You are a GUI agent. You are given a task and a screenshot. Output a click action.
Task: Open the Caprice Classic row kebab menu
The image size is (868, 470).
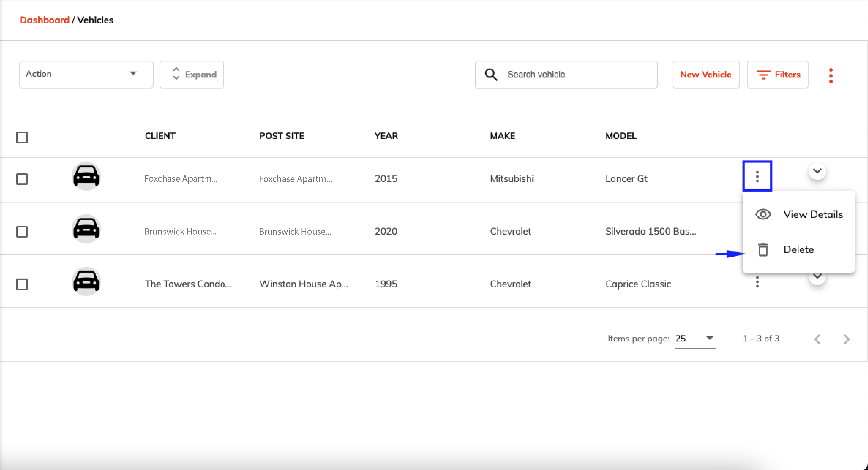757,282
